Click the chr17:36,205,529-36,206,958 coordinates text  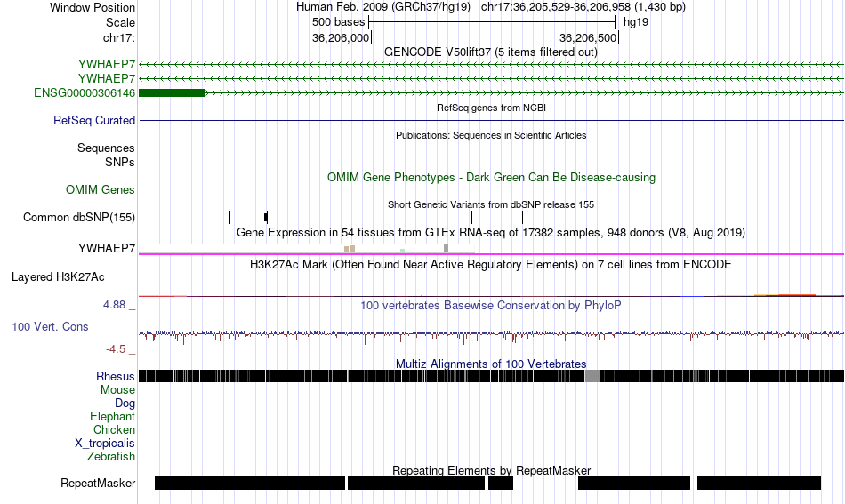coord(583,7)
